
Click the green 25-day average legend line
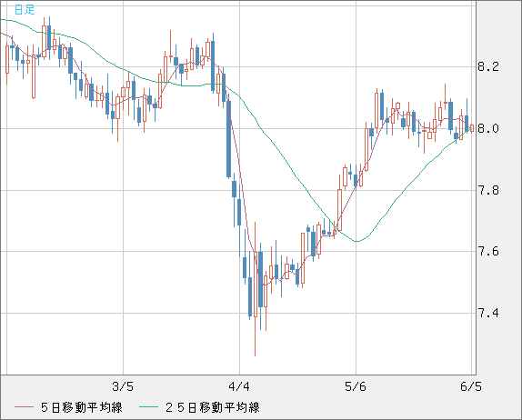point(148,407)
